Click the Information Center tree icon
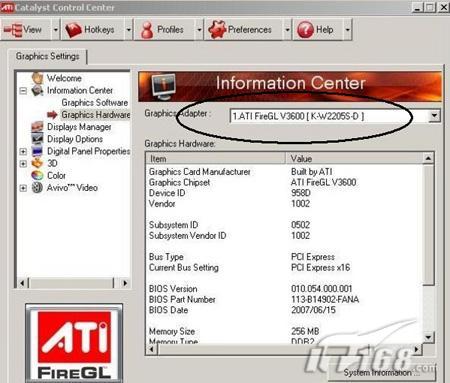This screenshot has width=450, height=383. 37,90
